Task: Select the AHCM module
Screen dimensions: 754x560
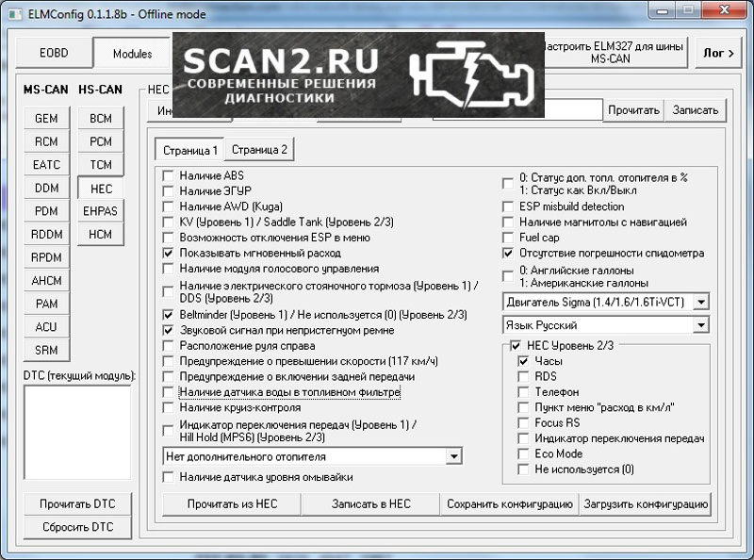Action: coord(46,281)
